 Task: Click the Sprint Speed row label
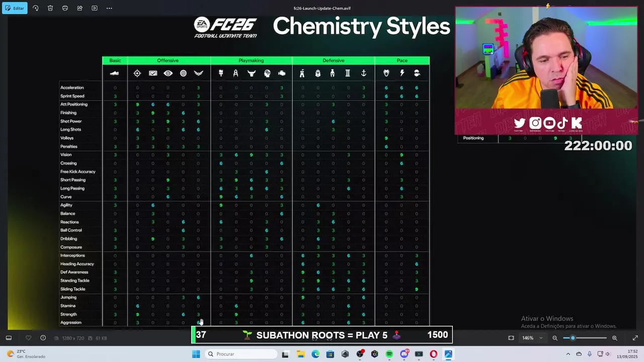pos(72,96)
